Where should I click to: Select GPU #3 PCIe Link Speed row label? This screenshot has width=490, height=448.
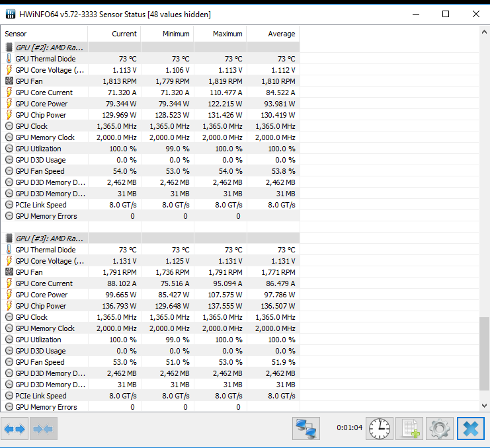[x=41, y=396]
